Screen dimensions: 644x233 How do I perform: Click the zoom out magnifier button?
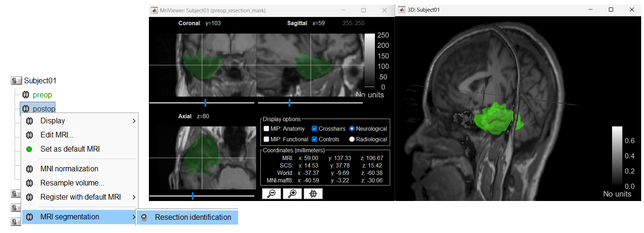[x=271, y=194]
